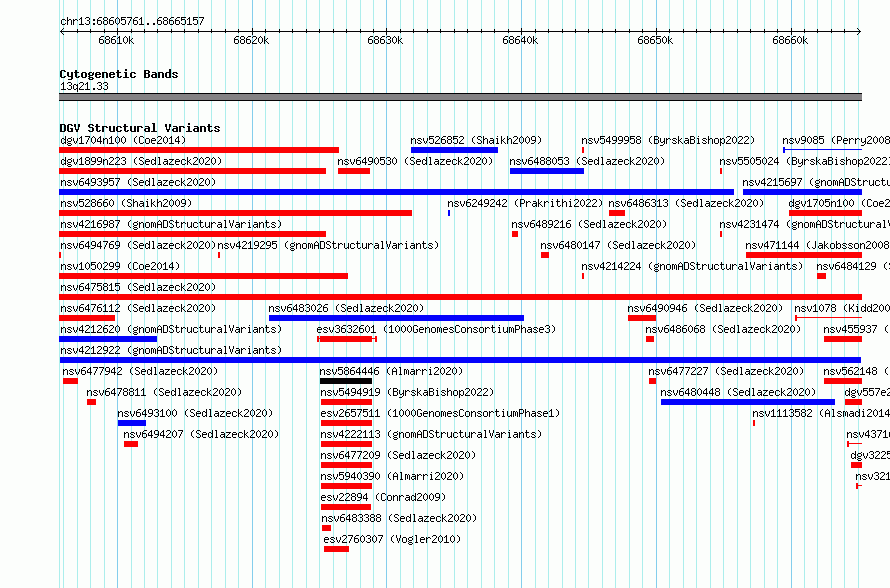Select nsv6494207 (Sedlazeck2020) label
Screen dimensions: 890x588
(201, 434)
